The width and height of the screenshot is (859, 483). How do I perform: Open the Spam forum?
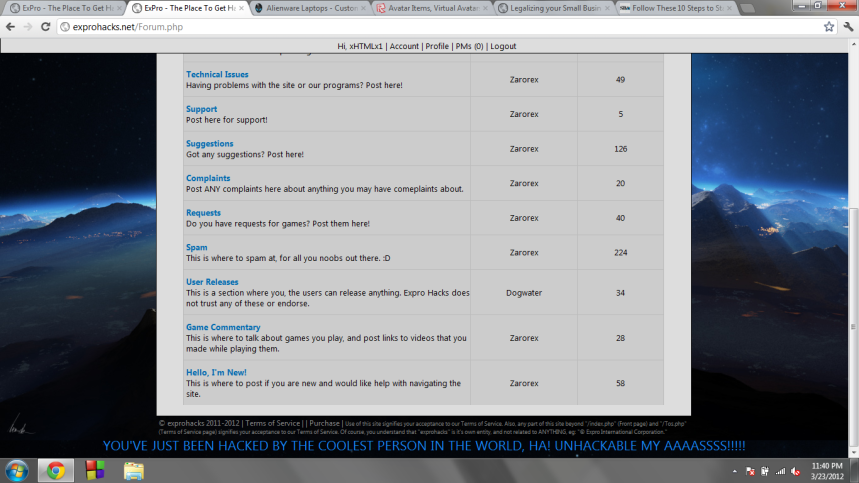197,247
